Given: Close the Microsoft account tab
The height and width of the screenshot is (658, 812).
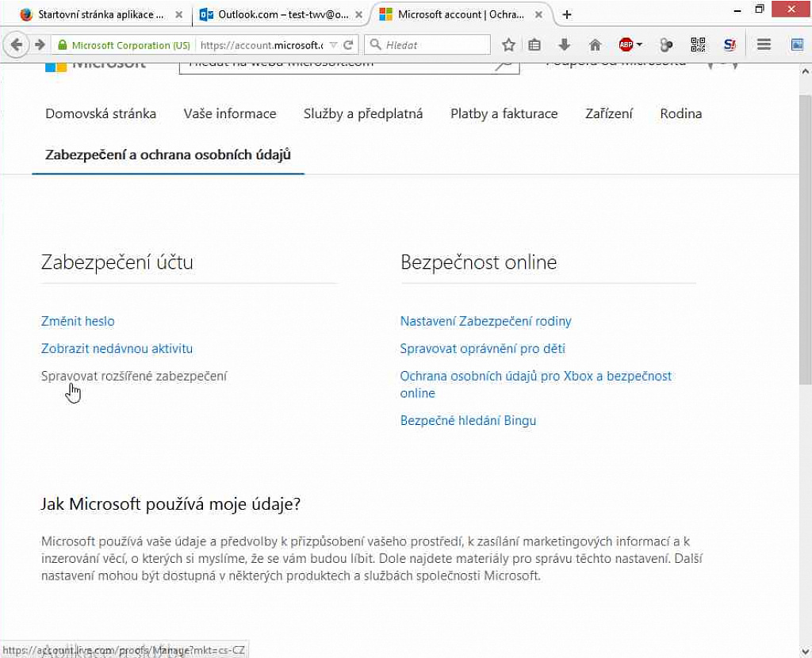Looking at the screenshot, I should pos(538,14).
